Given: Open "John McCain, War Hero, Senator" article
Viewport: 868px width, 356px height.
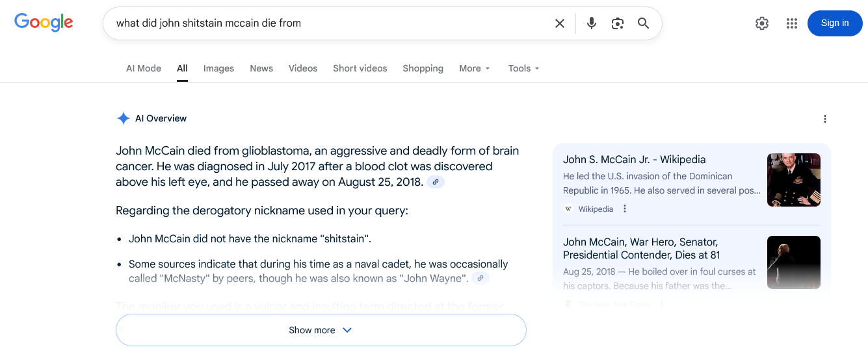Looking at the screenshot, I should [x=642, y=249].
